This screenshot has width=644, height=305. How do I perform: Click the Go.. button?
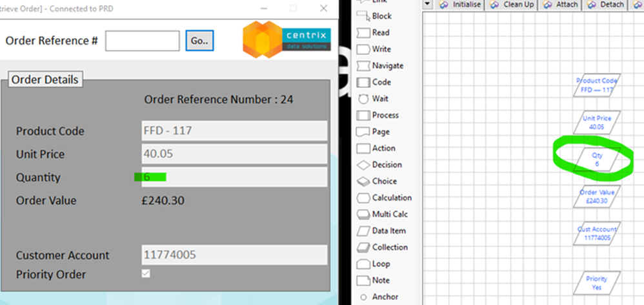pyautogui.click(x=199, y=40)
